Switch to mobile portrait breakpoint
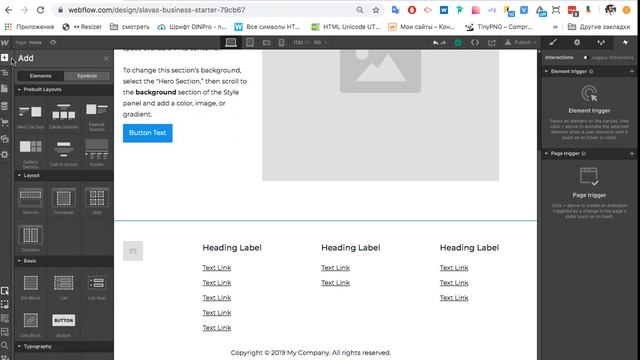The width and height of the screenshot is (640, 360). pyautogui.click(x=281, y=42)
